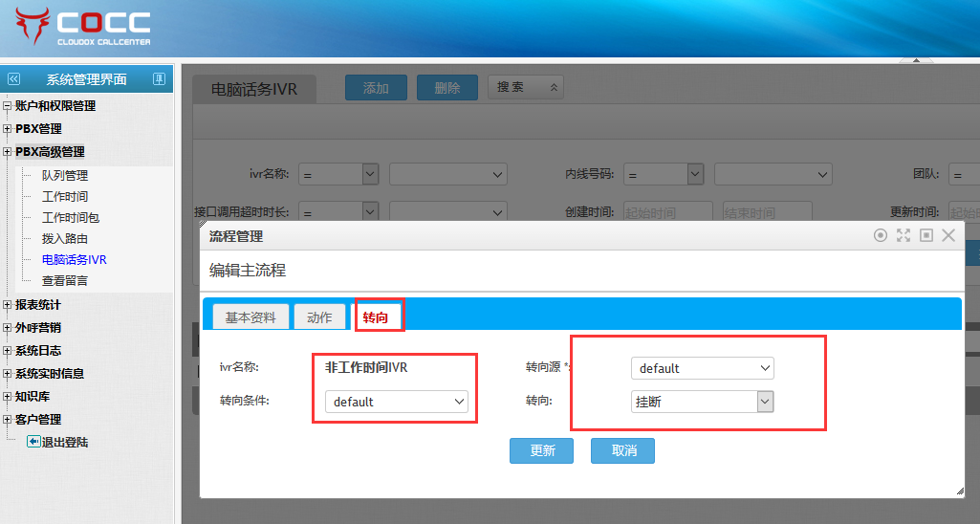Select 拨入路由 in the sidebar tree
This screenshot has height=524, width=980.
[x=65, y=239]
